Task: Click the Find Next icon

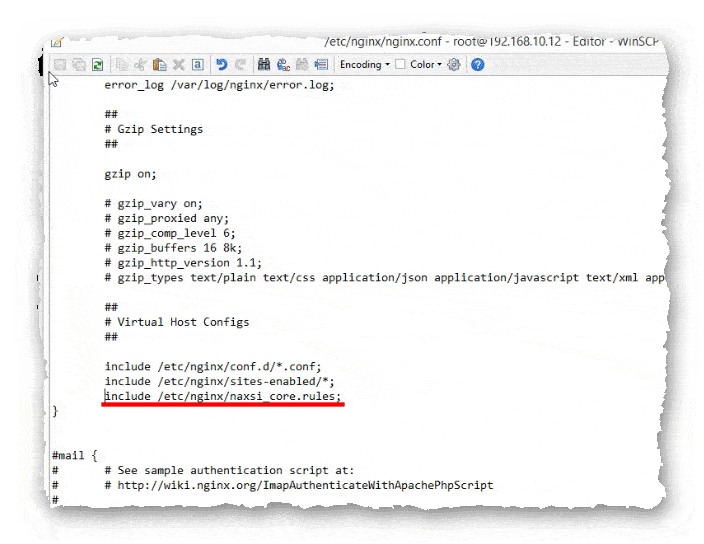Action: point(302,65)
